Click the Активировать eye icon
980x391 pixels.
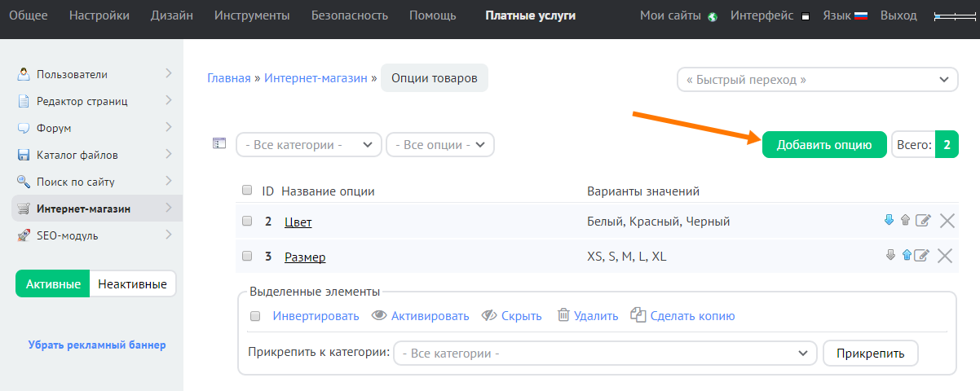[379, 315]
